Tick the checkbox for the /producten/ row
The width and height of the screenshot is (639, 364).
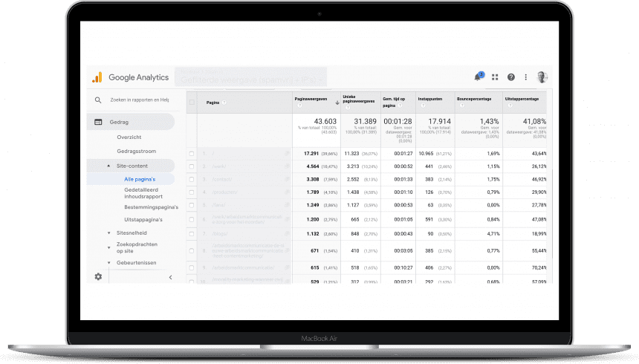point(192,192)
